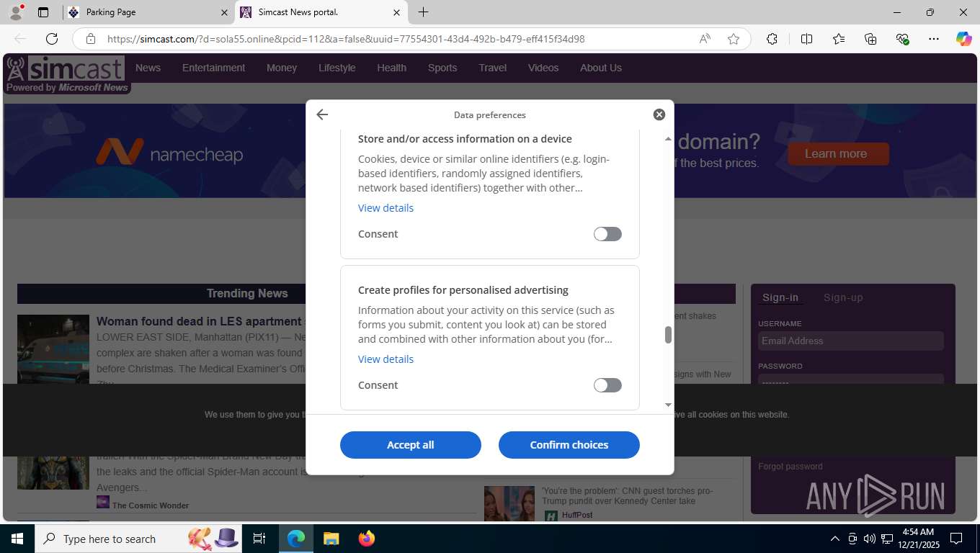Open the About Us menu item
980x553 pixels.
click(601, 68)
